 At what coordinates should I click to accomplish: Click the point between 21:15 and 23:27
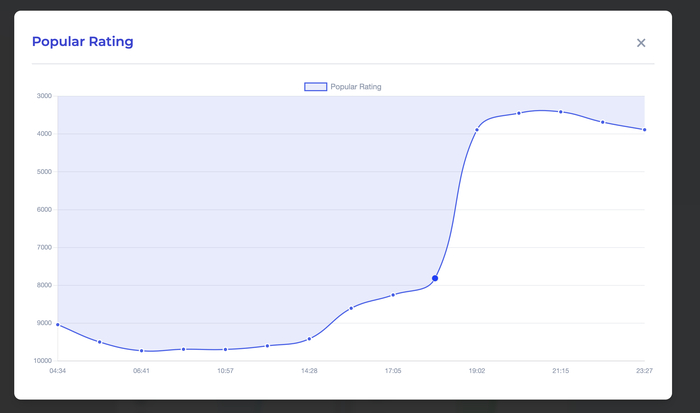pos(603,122)
